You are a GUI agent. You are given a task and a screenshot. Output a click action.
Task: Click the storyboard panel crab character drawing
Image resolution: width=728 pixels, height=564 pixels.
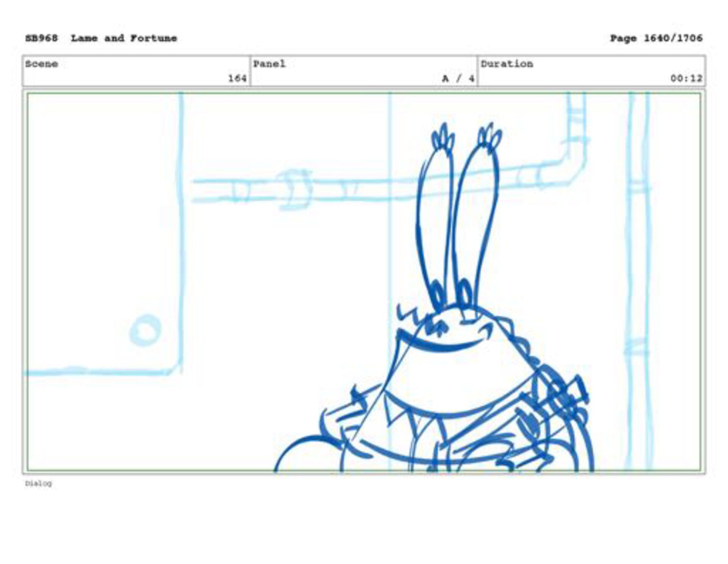(434, 297)
